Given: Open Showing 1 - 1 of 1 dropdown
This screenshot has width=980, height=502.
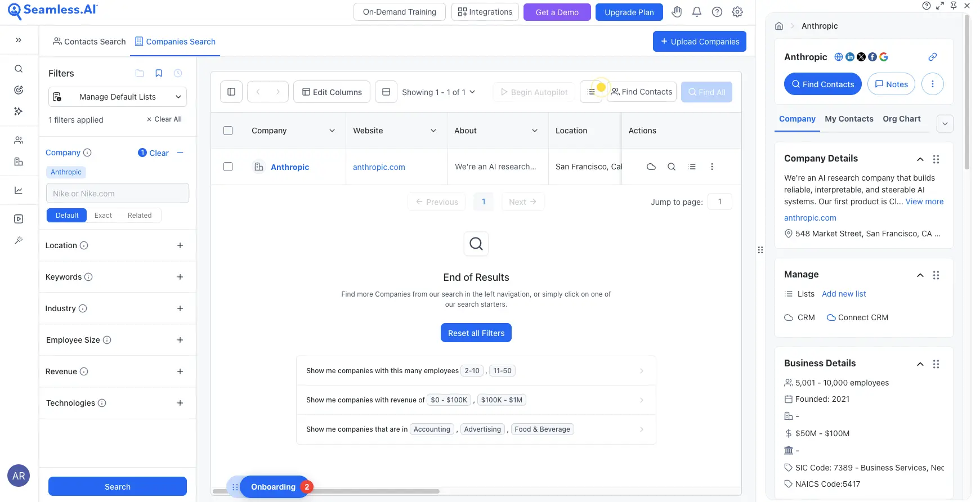Looking at the screenshot, I should point(438,92).
